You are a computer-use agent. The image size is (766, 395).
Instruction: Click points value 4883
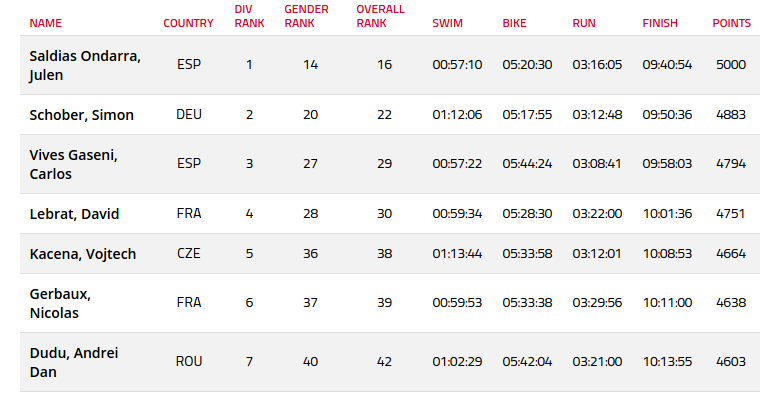pos(731,115)
